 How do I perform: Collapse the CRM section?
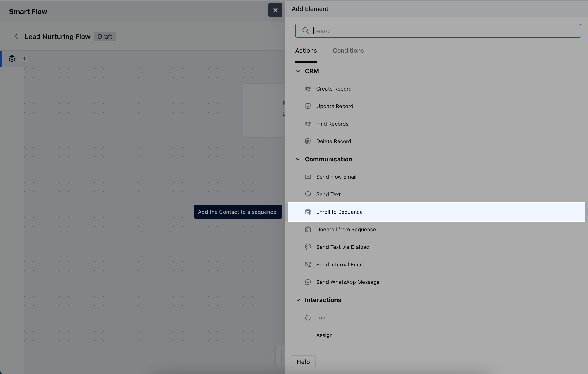click(298, 71)
